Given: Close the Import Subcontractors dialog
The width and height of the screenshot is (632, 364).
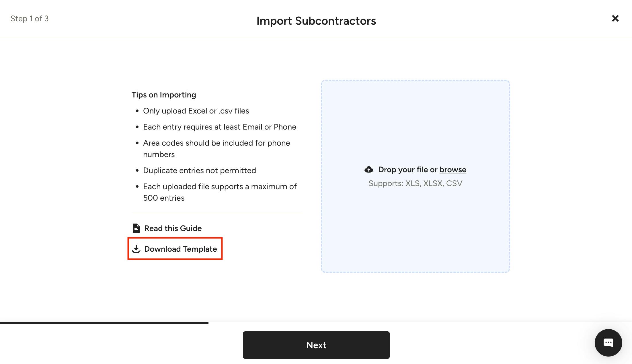Looking at the screenshot, I should click(x=615, y=19).
